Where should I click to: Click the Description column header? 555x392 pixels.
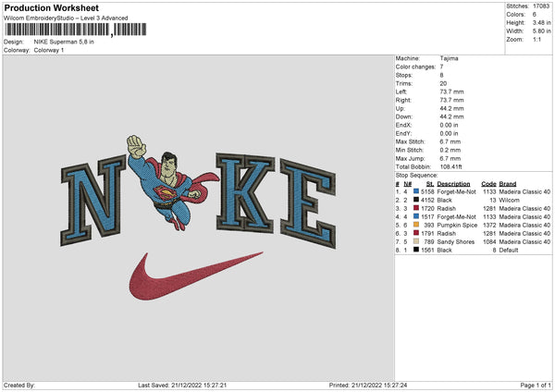point(453,184)
